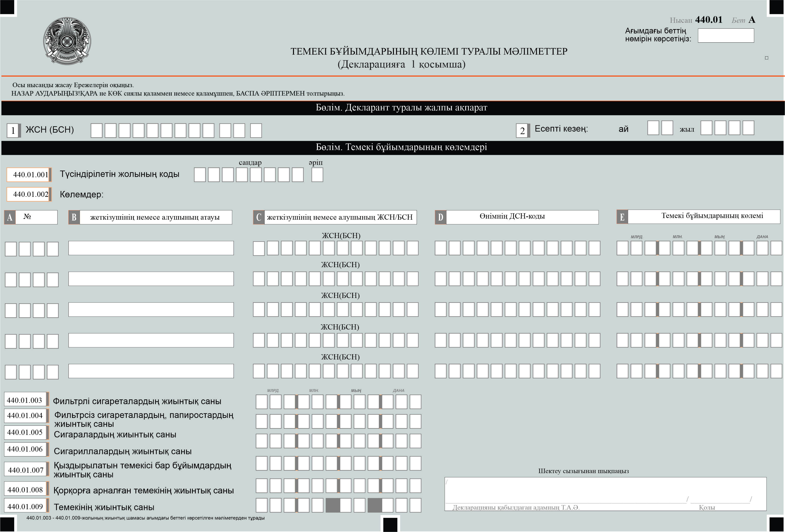
Task: Click 'Фильтрлі сигареталардың жиынтық саны' label
Action: (x=137, y=401)
